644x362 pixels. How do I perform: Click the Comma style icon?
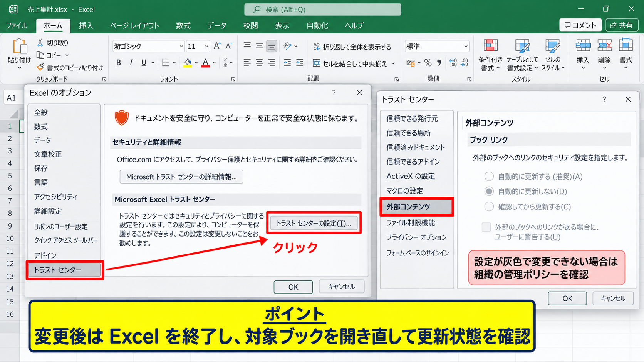click(439, 63)
